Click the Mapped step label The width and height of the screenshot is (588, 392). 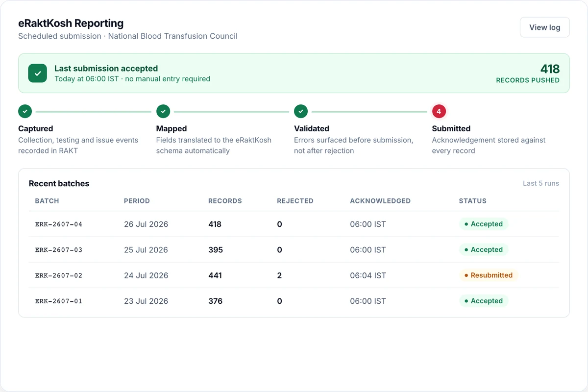(171, 128)
